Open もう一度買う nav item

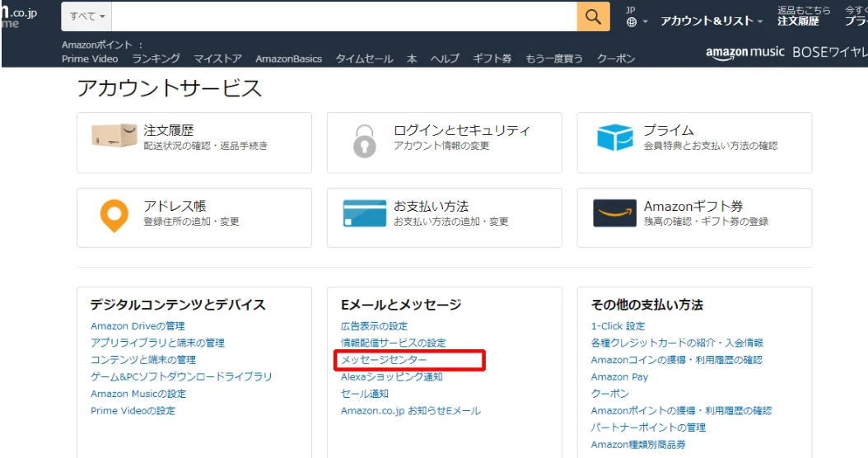[x=554, y=58]
